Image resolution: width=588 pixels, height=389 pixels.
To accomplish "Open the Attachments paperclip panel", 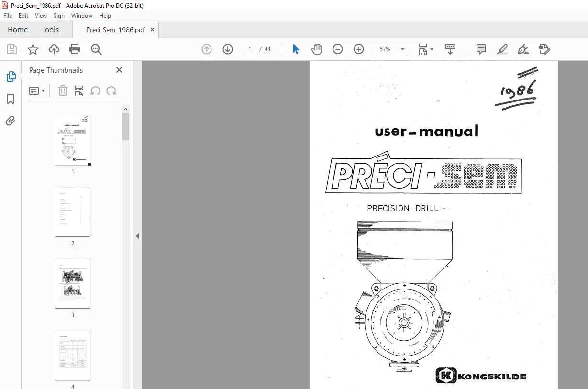I will 11,121.
